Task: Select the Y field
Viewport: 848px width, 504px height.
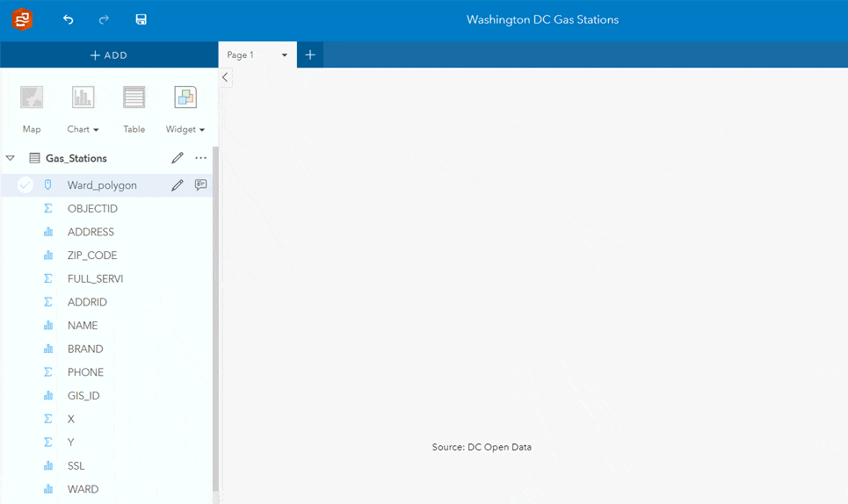Action: [x=71, y=442]
